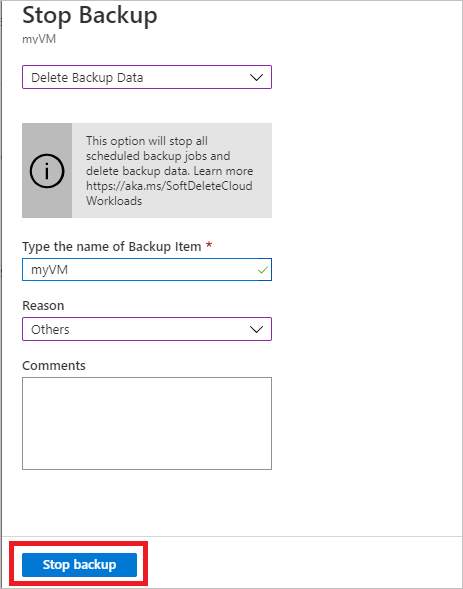
Task: Click the myVM subtitle under heading
Action: tap(39, 39)
